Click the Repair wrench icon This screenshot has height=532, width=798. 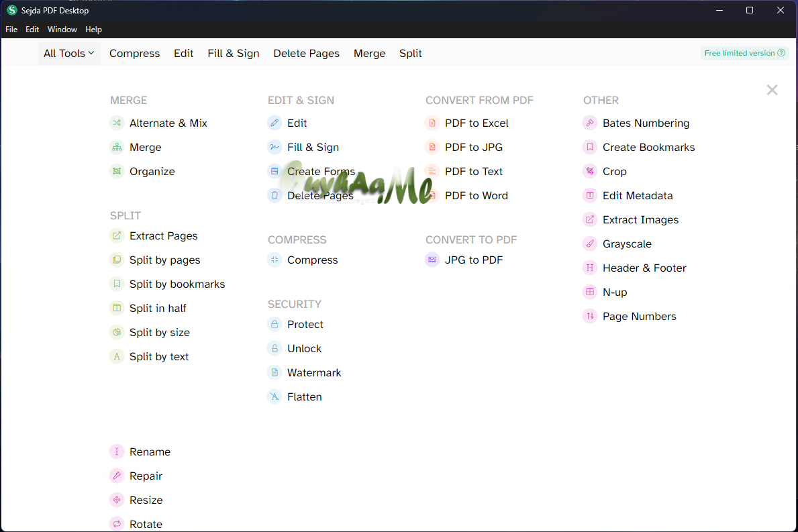coord(117,476)
